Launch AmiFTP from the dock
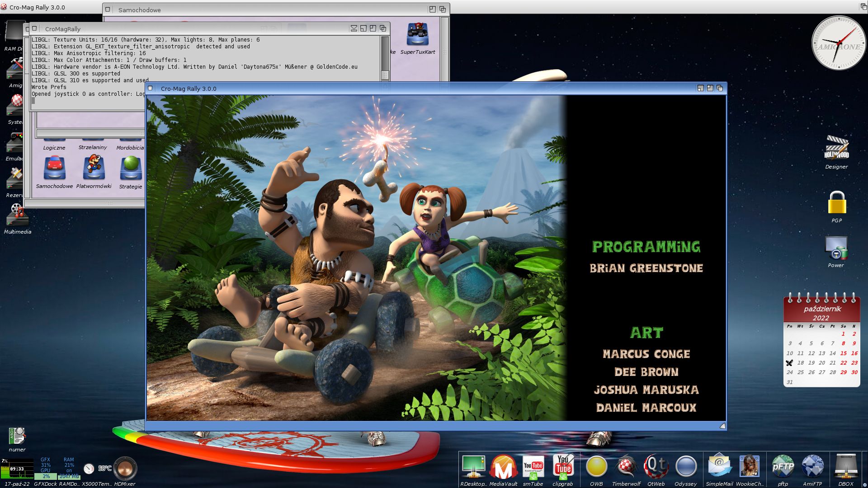Viewport: 868px width, 488px height. [x=812, y=466]
